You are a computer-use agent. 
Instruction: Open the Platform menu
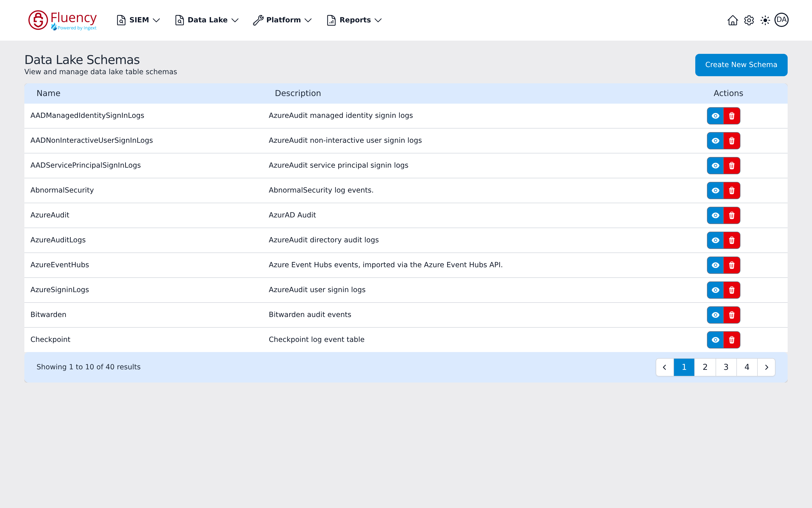[282, 20]
